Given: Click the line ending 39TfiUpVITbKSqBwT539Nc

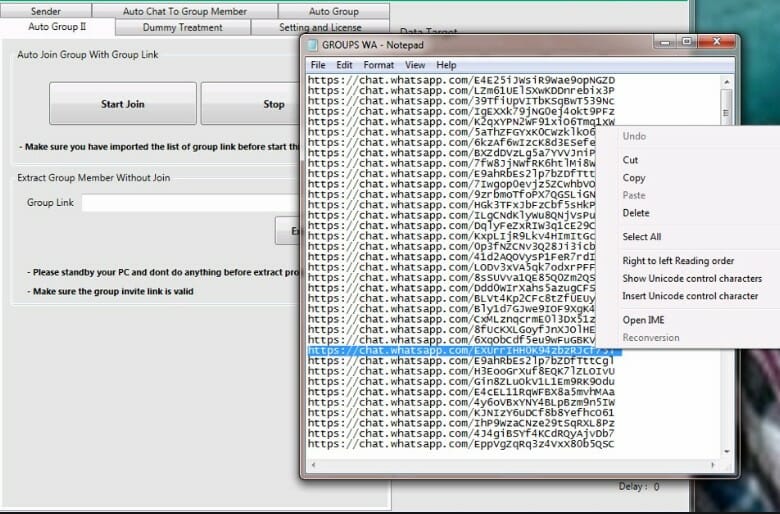Looking at the screenshot, I should 461,101.
